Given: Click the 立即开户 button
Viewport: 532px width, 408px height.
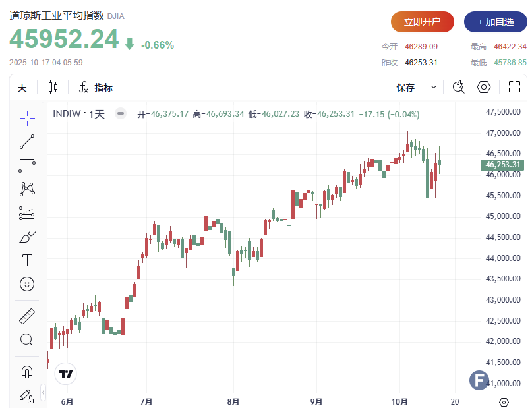Looking at the screenshot, I should tap(422, 22).
